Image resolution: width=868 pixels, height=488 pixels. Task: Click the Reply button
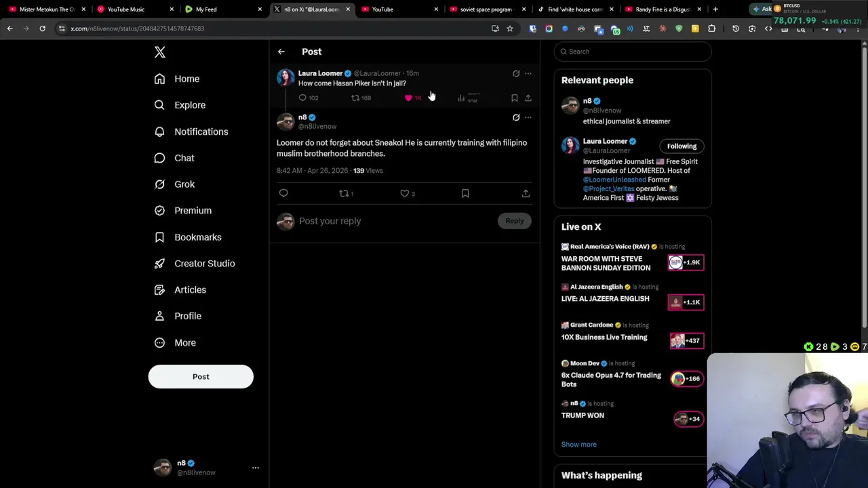coord(515,221)
